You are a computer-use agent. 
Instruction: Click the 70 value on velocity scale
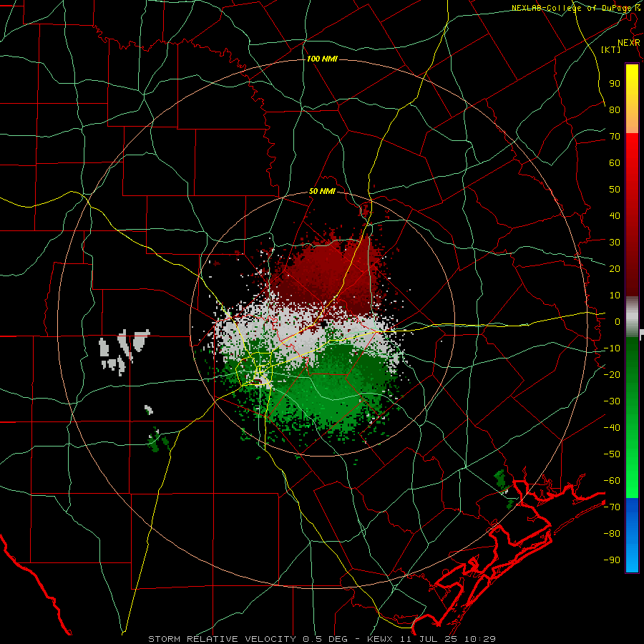(615, 137)
